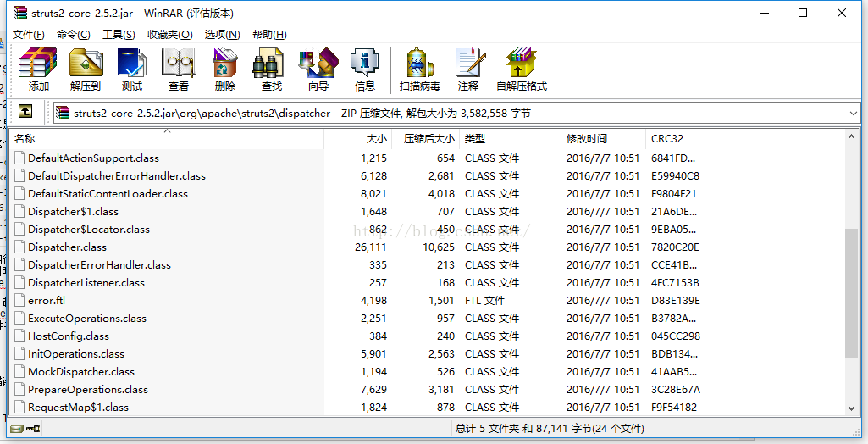Maximize the WinRAR window

tap(803, 13)
